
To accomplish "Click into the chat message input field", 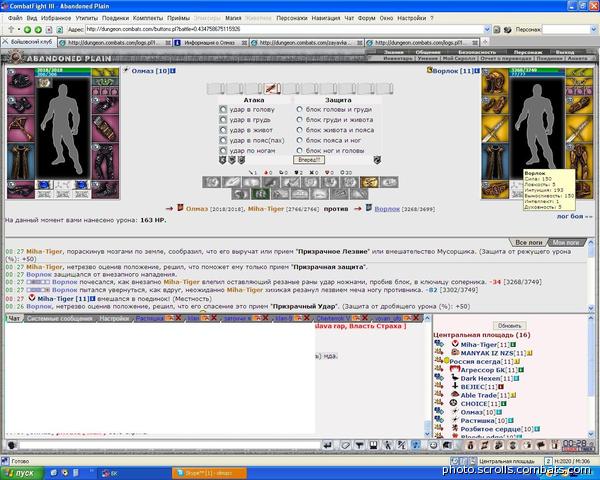I will point(170,445).
